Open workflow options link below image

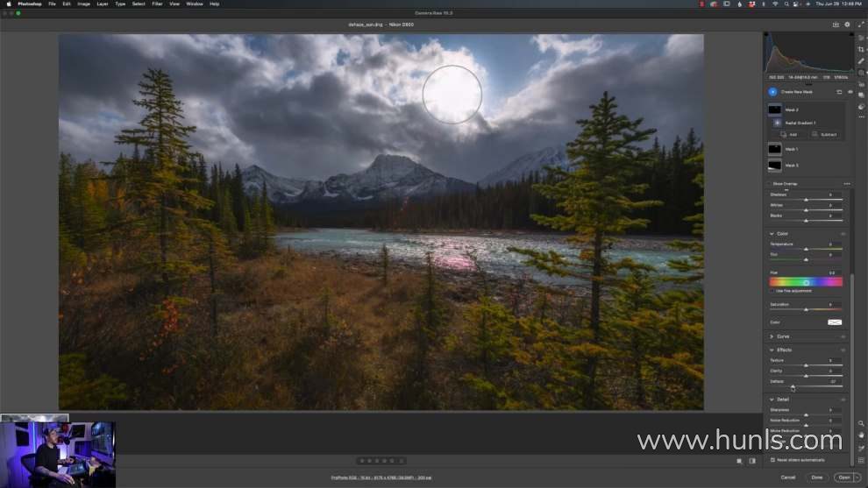381,477
